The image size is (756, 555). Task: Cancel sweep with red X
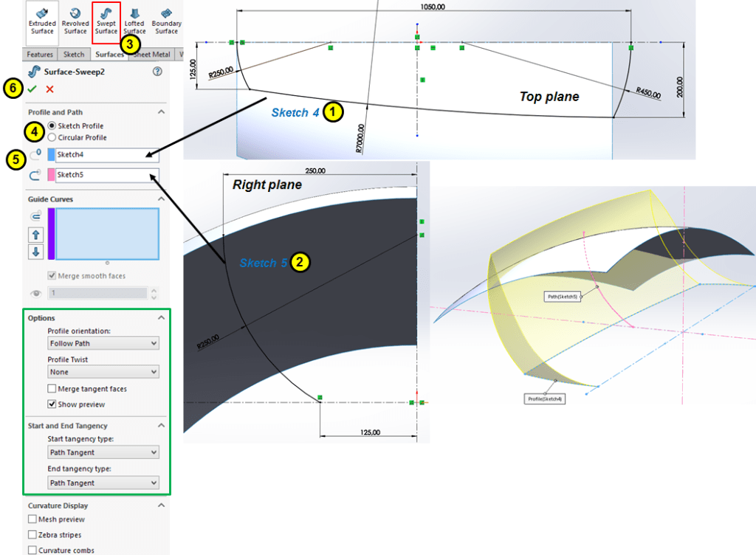tap(50, 89)
